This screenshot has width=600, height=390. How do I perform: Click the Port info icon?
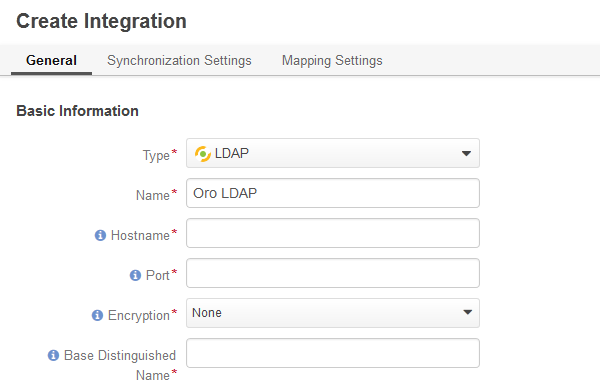click(x=135, y=275)
